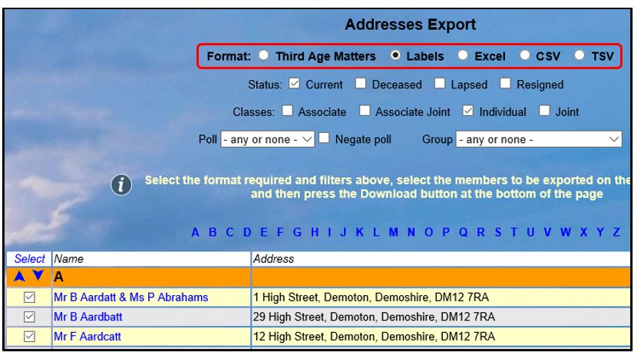The width and height of the screenshot is (644, 362).
Task: Jump to letter M in index
Action: coord(393,233)
